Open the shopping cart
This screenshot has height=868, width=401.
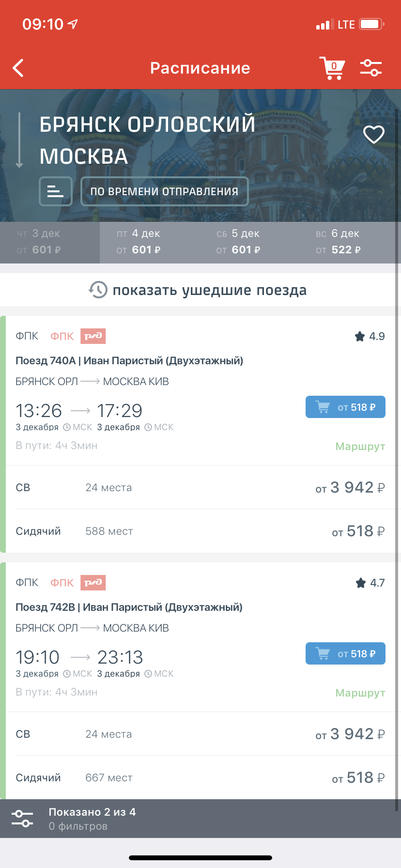click(332, 68)
